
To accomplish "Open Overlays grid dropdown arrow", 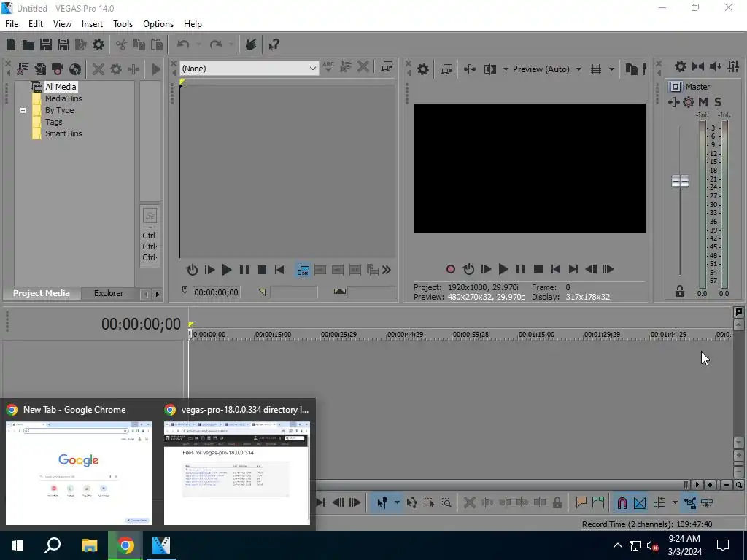I will pos(612,69).
